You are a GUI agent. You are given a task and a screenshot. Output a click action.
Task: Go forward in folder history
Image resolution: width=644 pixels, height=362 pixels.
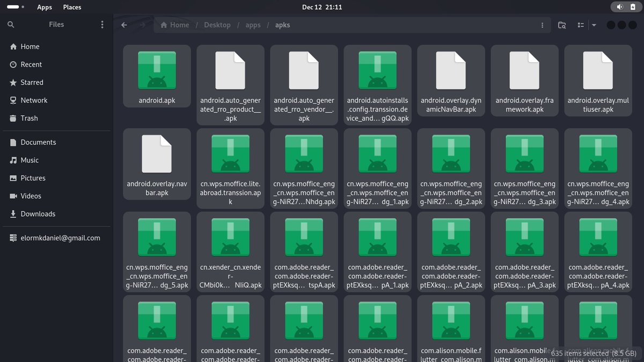pos(142,25)
